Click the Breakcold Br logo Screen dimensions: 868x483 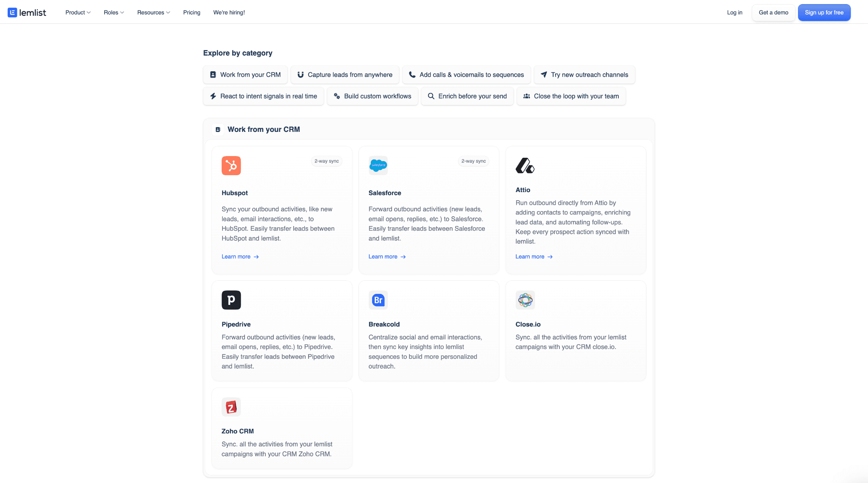pyautogui.click(x=378, y=300)
